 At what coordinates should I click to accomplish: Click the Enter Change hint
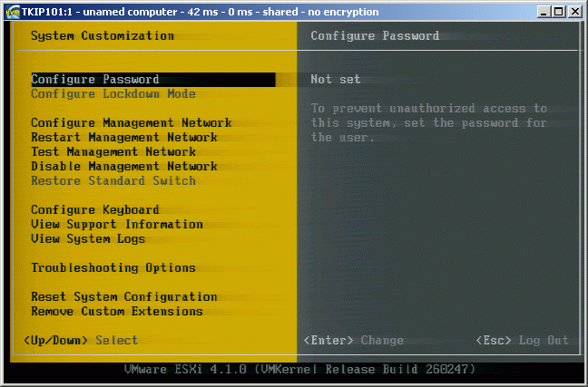coord(353,341)
